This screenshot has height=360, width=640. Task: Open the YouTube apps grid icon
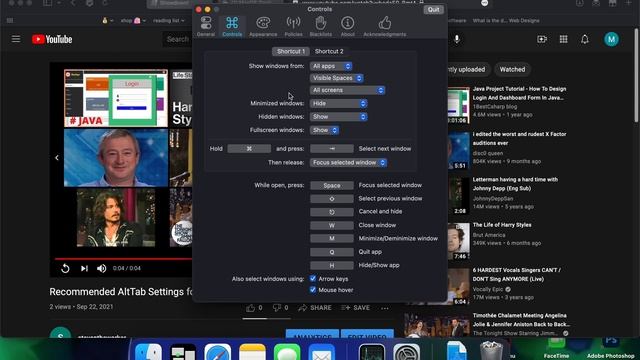point(563,39)
